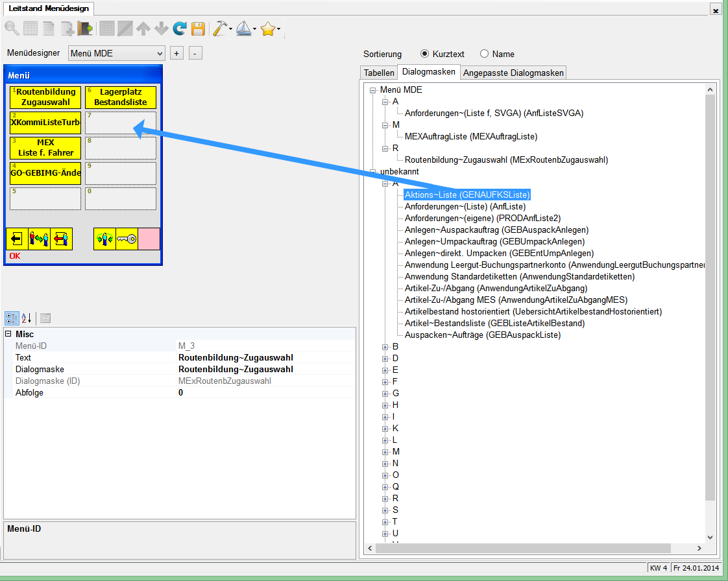Select the Kurztext sorting radio button
The width and height of the screenshot is (728, 581).
point(424,54)
